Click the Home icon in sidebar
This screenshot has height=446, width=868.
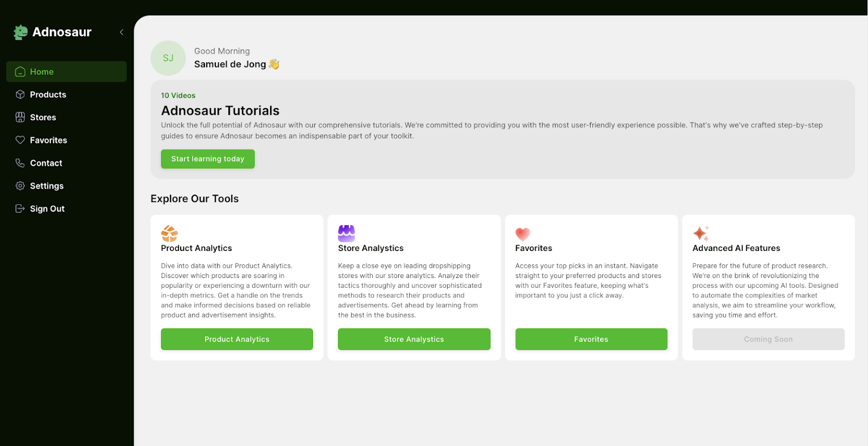point(20,72)
